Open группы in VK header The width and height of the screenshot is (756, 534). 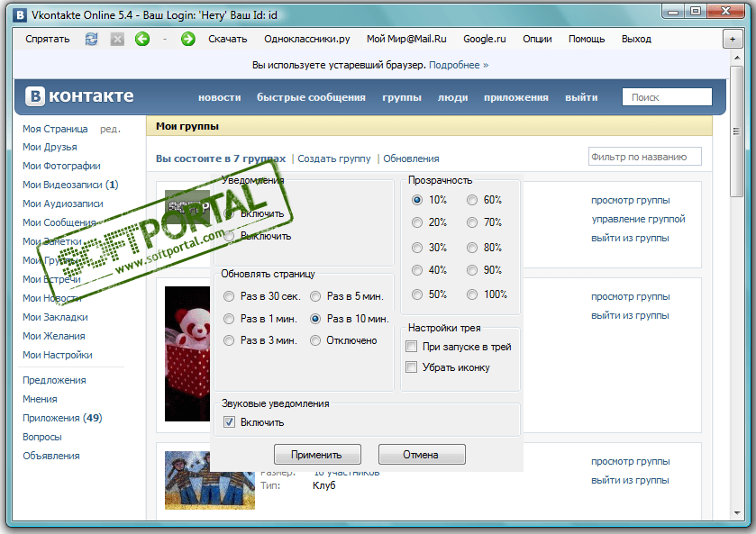pos(402,97)
